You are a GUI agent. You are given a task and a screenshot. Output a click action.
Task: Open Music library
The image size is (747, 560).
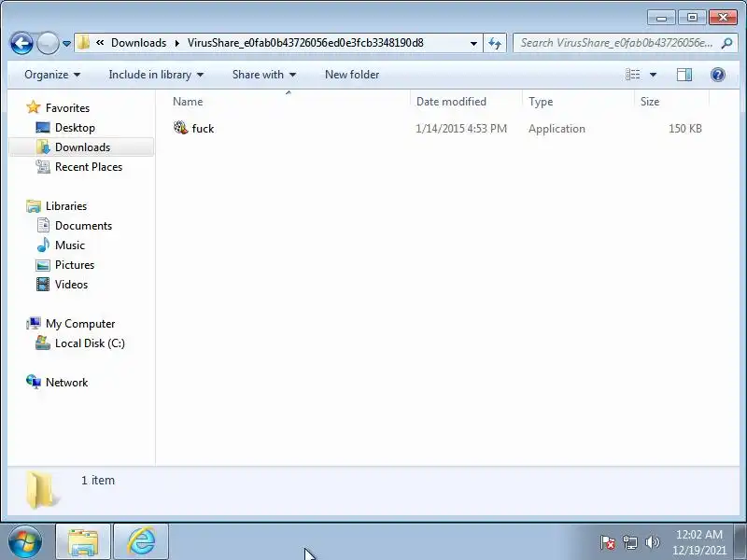coord(69,245)
